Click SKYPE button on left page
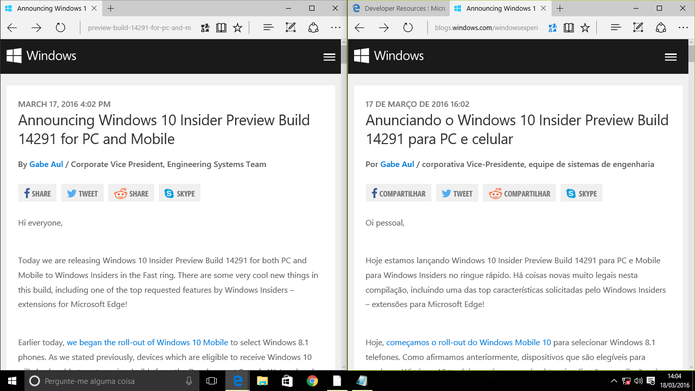This screenshot has width=695, height=391. click(x=180, y=193)
